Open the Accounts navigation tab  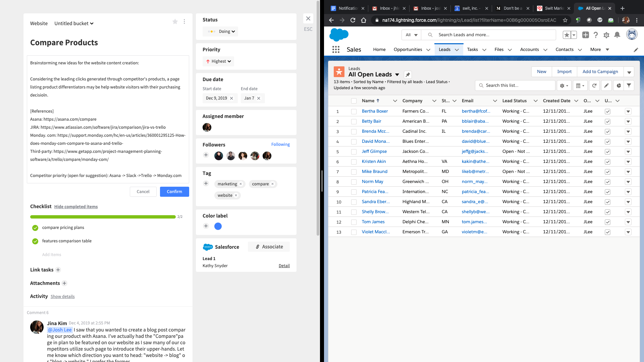tap(529, 50)
